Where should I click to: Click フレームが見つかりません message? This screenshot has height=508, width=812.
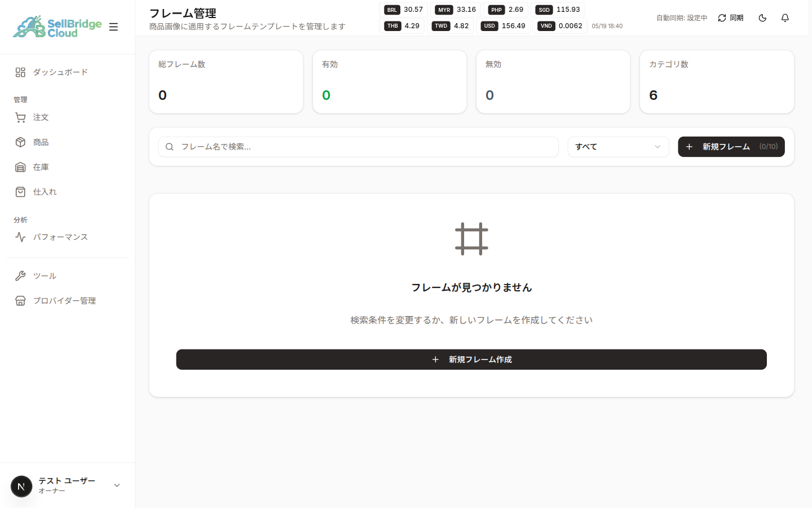pyautogui.click(x=471, y=287)
